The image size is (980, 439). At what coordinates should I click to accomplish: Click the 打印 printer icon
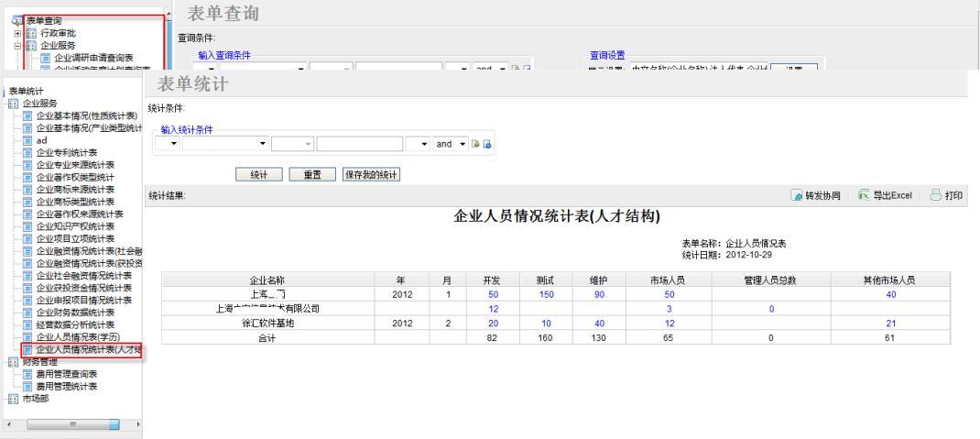click(x=936, y=195)
